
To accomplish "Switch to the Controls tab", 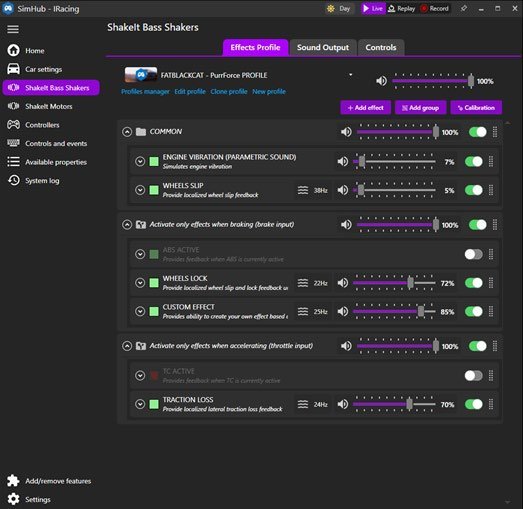I will (381, 48).
